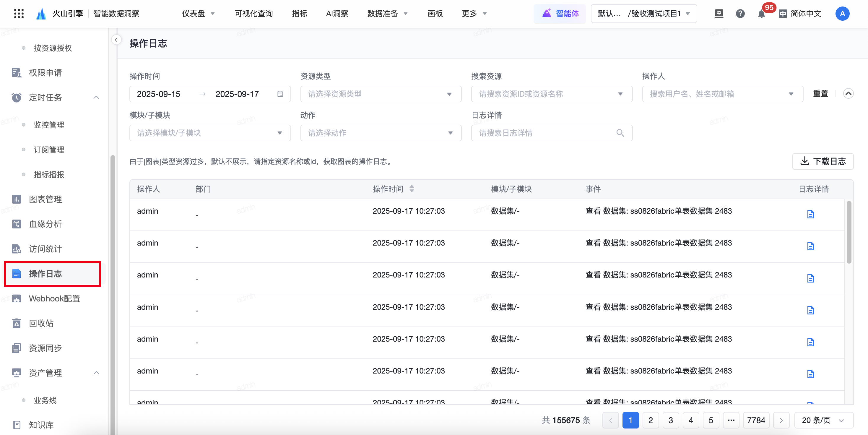Click the 下载日志 button

(x=823, y=161)
